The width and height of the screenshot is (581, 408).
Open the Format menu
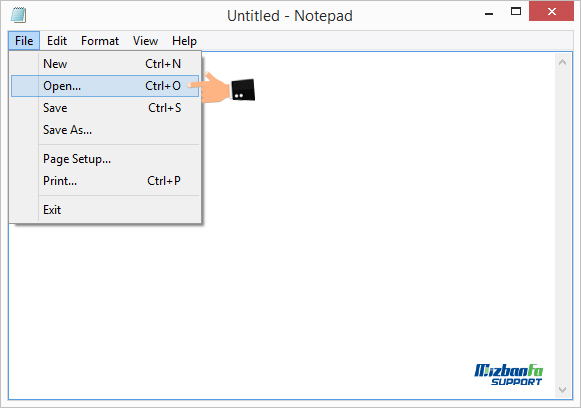coord(100,41)
